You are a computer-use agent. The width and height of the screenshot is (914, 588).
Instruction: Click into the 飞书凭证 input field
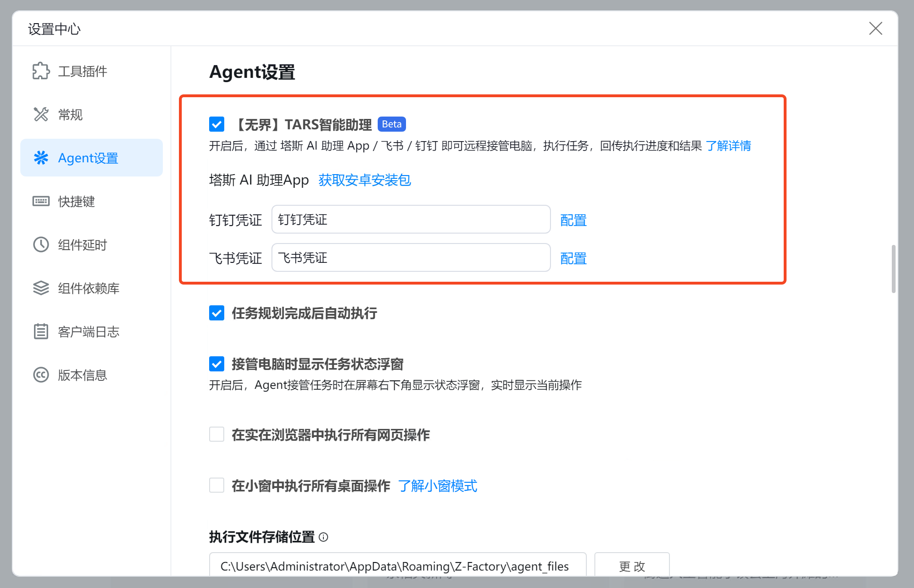click(411, 258)
